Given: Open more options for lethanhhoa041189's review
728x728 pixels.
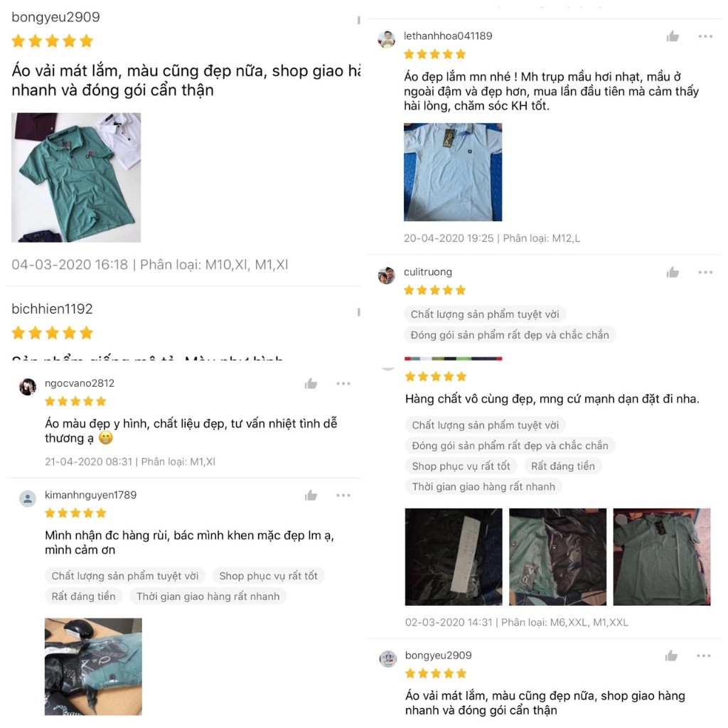Looking at the screenshot, I should (x=705, y=36).
